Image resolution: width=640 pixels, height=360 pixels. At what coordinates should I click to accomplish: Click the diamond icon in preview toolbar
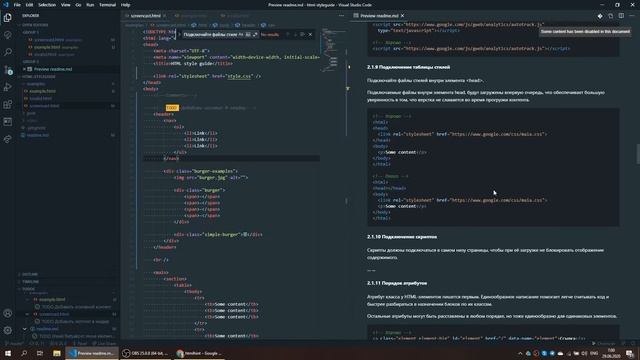[600, 16]
